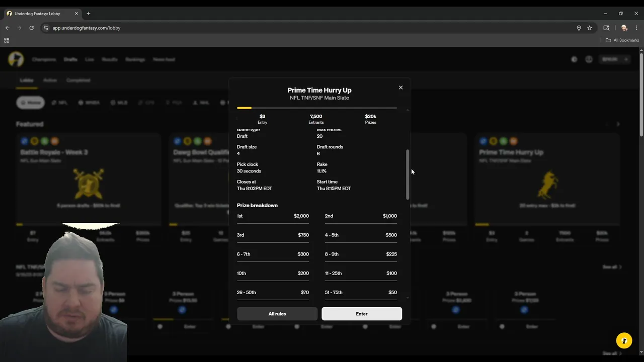
Task: Click the round icon beside the balance
Action: click(x=589, y=59)
